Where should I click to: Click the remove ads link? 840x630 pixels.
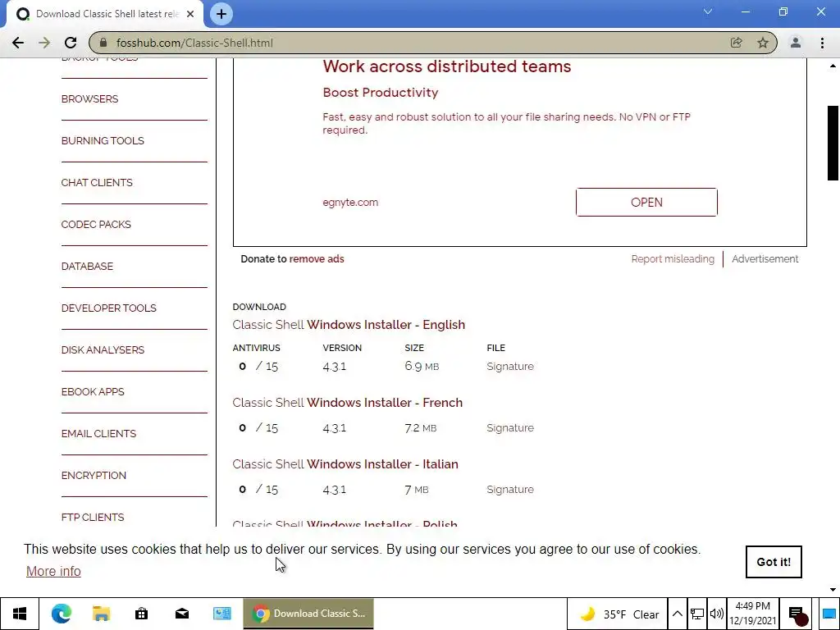click(317, 259)
